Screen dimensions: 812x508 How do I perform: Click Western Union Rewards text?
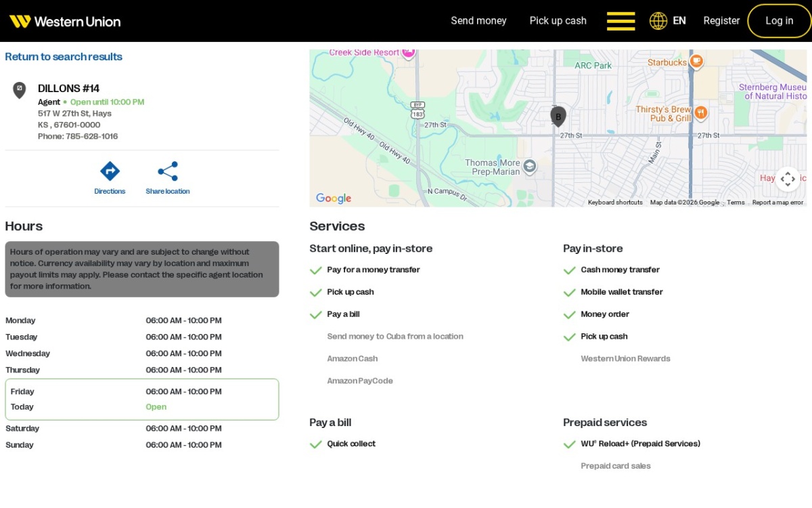(x=625, y=359)
